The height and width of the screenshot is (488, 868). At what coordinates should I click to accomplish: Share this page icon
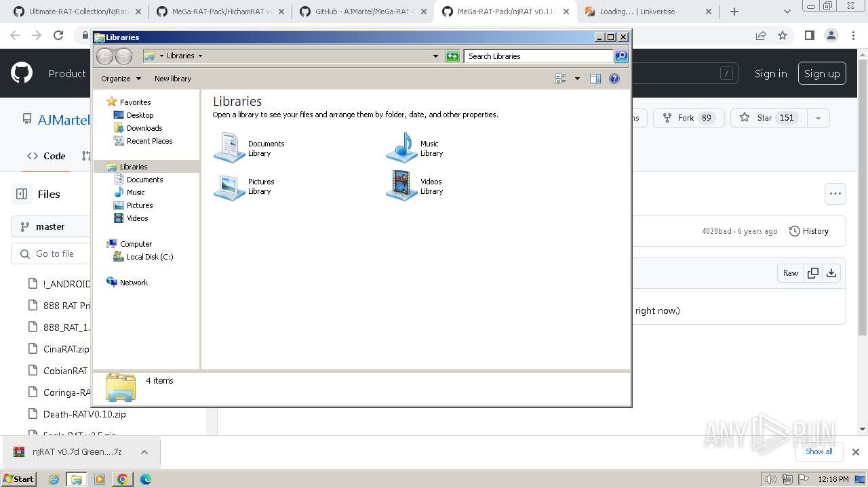tap(761, 35)
